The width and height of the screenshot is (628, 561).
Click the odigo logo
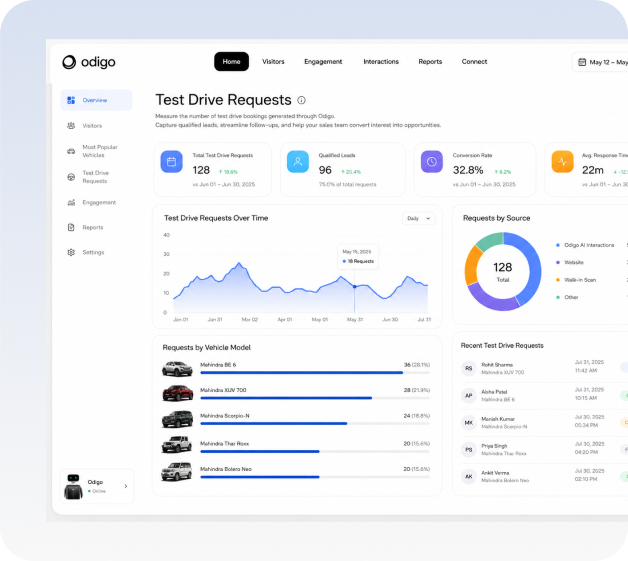tap(89, 62)
